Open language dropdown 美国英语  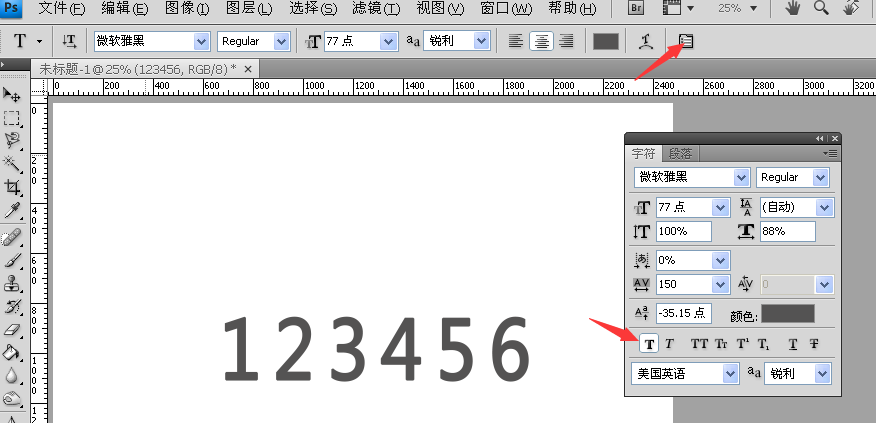point(730,373)
